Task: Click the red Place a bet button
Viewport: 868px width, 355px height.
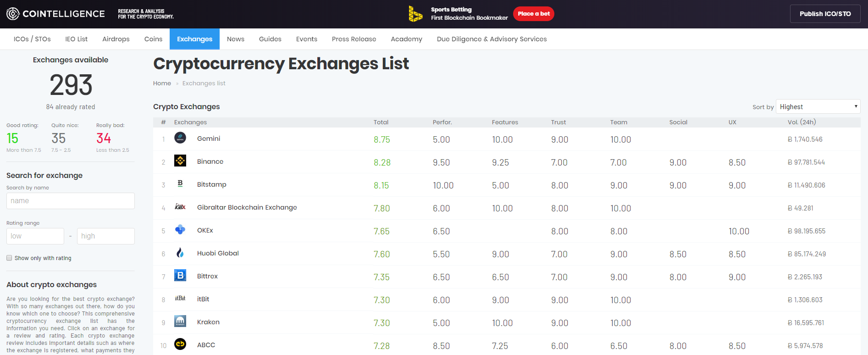Action: 533,14
